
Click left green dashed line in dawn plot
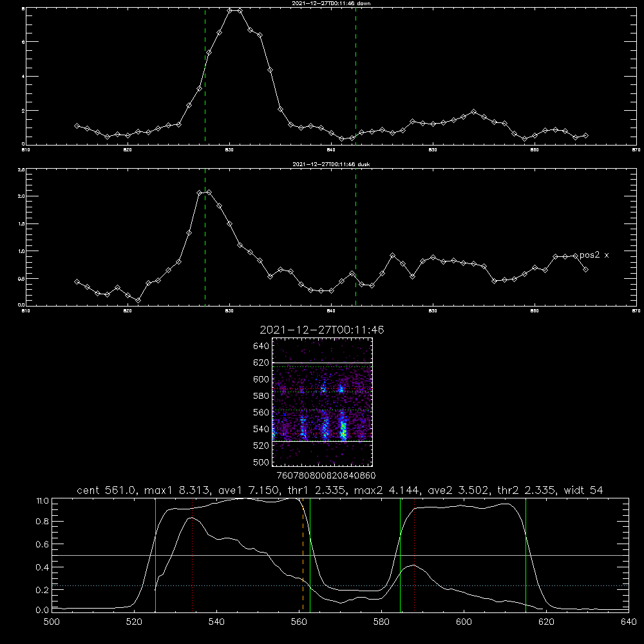tap(205, 76)
